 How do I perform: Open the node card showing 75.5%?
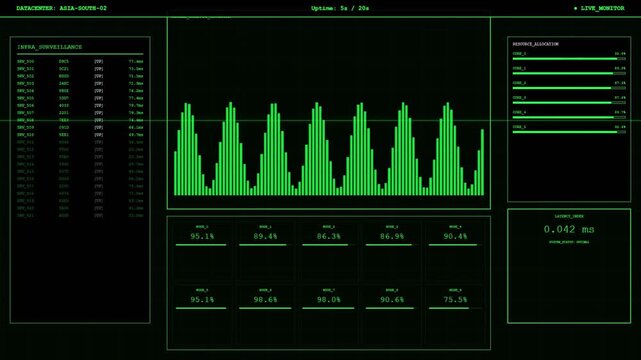(455, 315)
